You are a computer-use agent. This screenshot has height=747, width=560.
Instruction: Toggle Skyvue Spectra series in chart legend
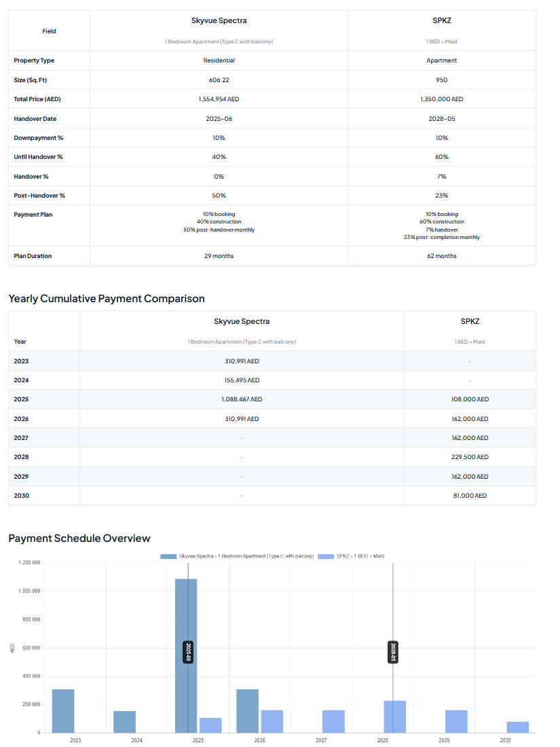point(237,556)
